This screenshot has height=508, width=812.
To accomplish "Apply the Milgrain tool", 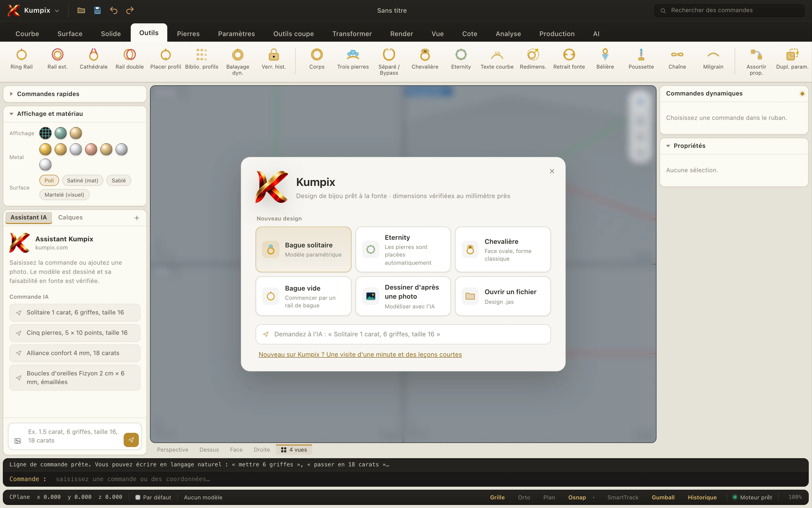I will click(713, 59).
